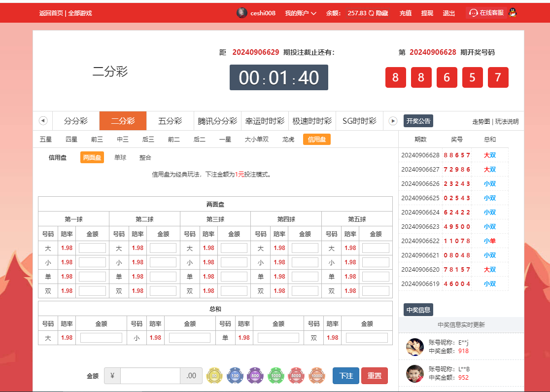Click the balance refresh icon

(x=371, y=13)
